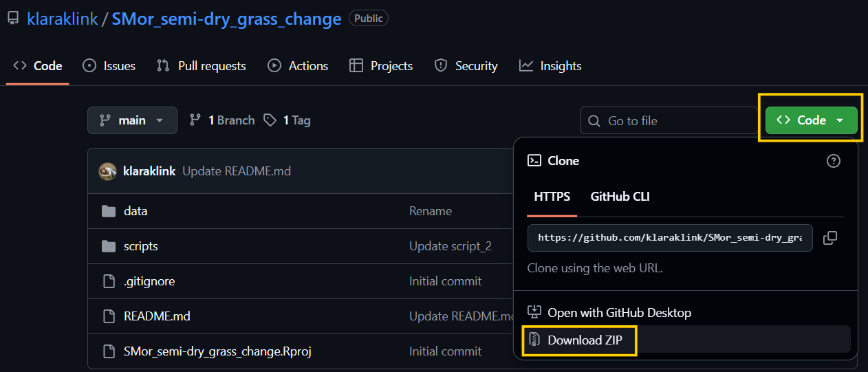The width and height of the screenshot is (868, 372).
Task: Open the README.md file
Action: click(x=157, y=316)
